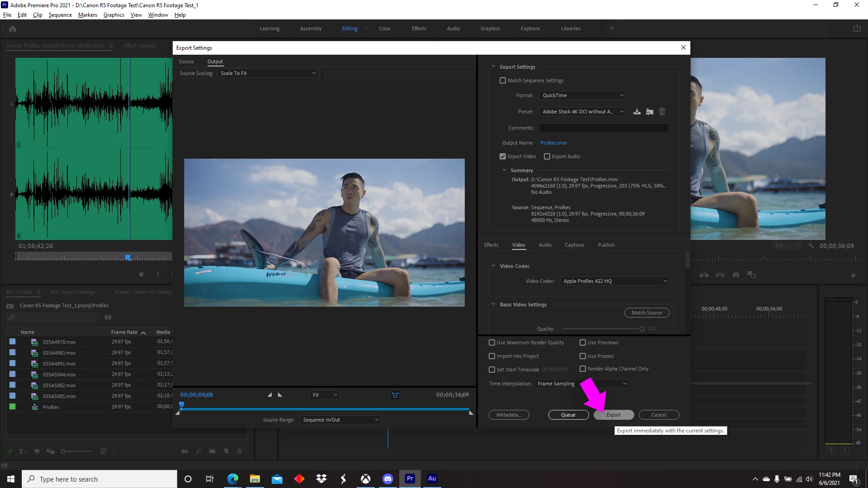
Task: Enable the Export Audio checkbox
Action: pyautogui.click(x=547, y=156)
